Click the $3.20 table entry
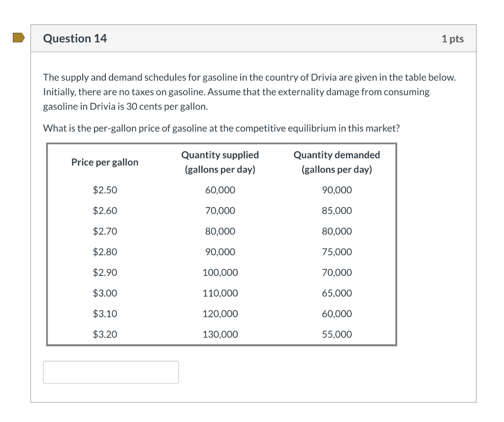 (105, 334)
